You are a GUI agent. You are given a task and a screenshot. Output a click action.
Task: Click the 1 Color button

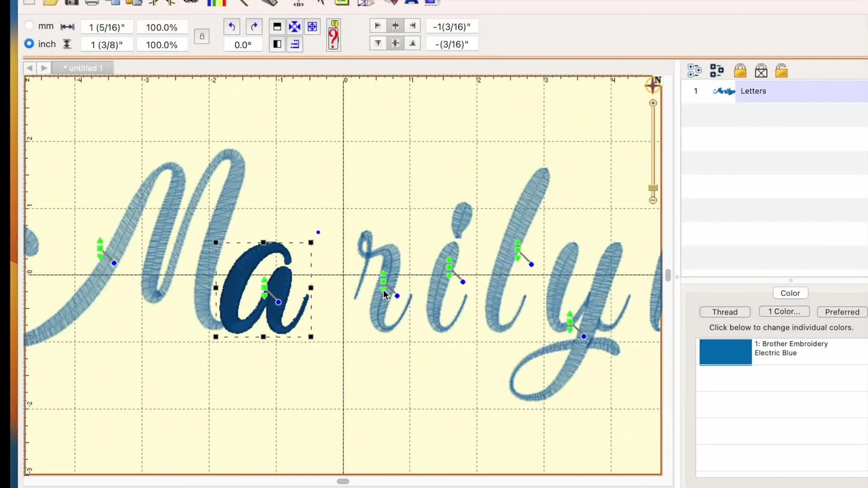coord(784,311)
